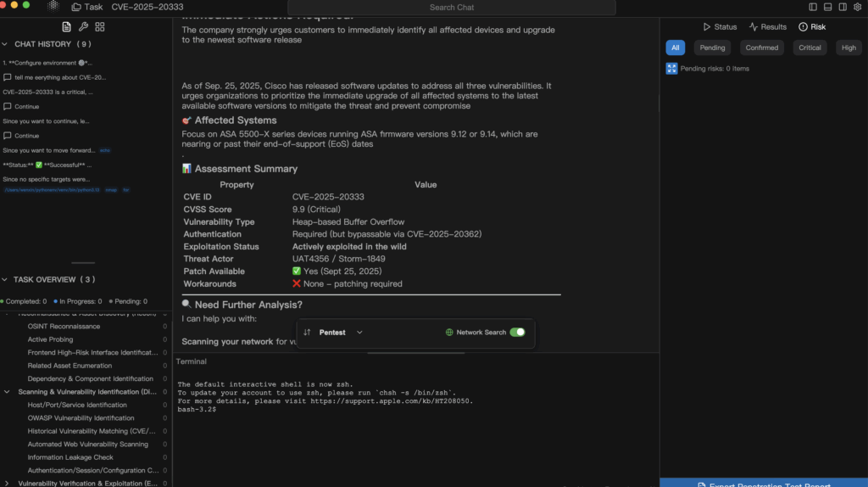The height and width of the screenshot is (487, 868).
Task: Click the Search Chat input field
Action: click(452, 8)
